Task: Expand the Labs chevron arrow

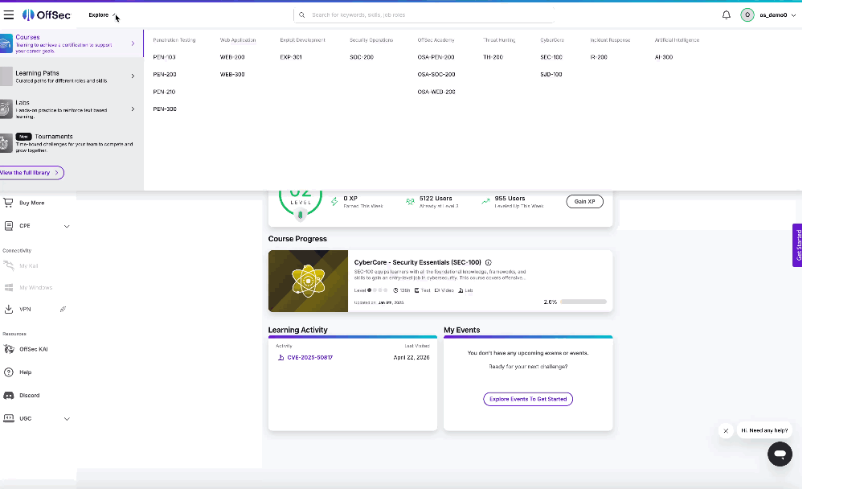Action: click(133, 109)
